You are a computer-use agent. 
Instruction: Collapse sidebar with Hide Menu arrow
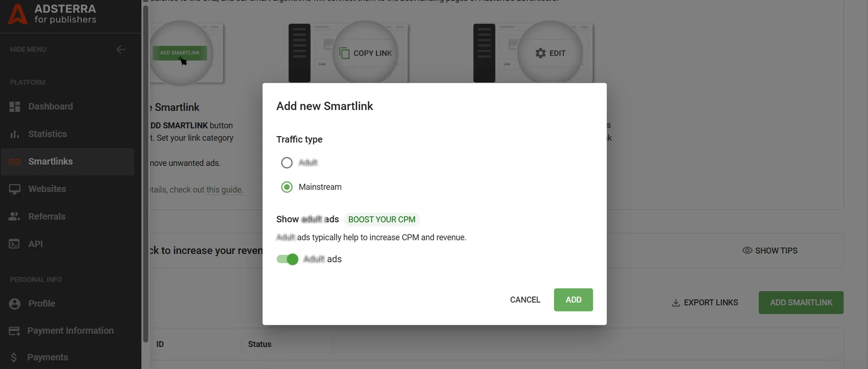[121, 49]
